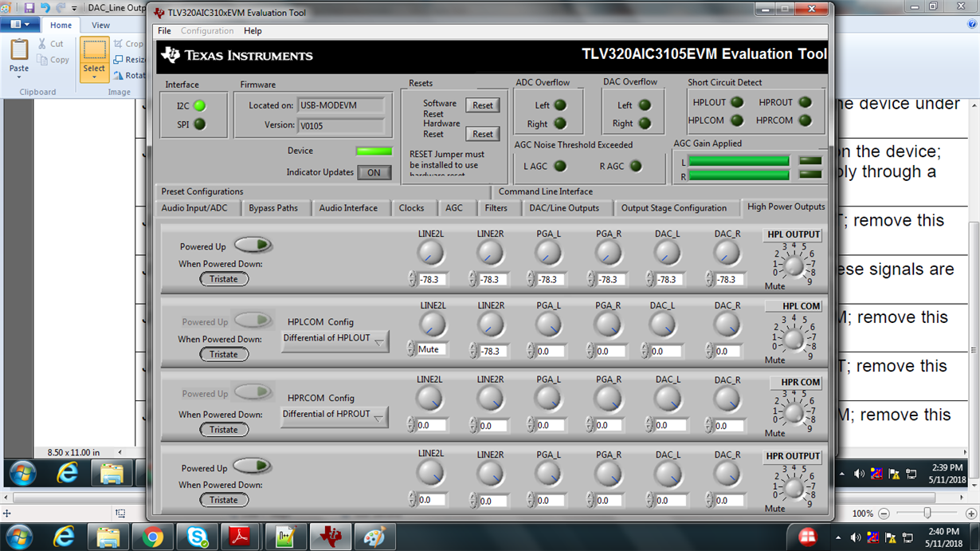Open Chrome from the taskbar
The height and width of the screenshot is (551, 980).
pos(153,537)
